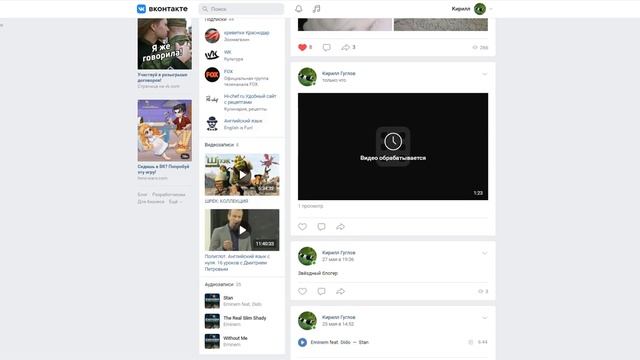Viewport: 640px width, 360px height.
Task: Open the options chevron of the 27 мая post
Action: (484, 253)
